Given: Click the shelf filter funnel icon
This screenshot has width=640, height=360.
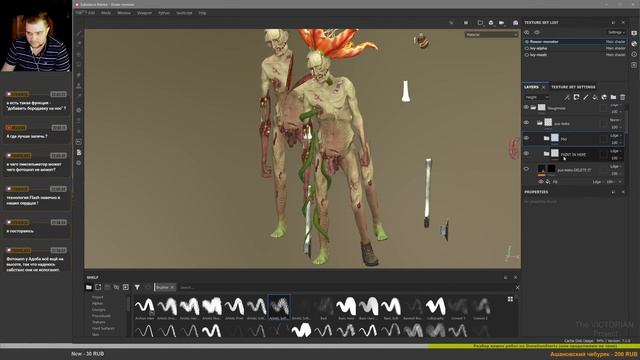Looking at the screenshot, I should 138,287.
